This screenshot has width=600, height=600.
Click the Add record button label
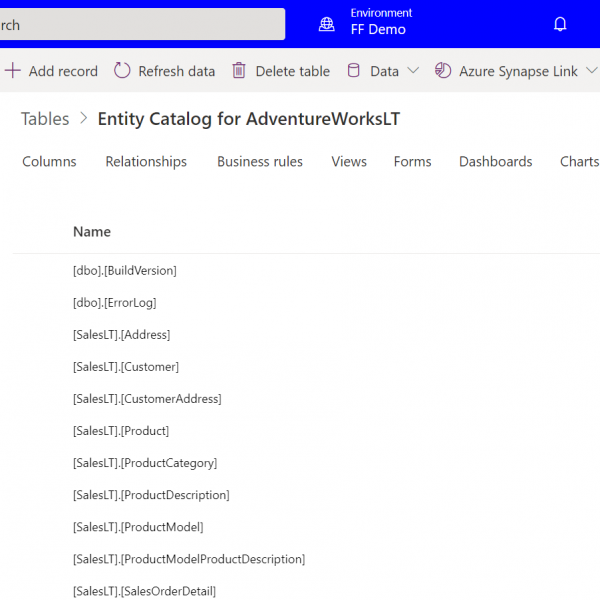click(63, 71)
